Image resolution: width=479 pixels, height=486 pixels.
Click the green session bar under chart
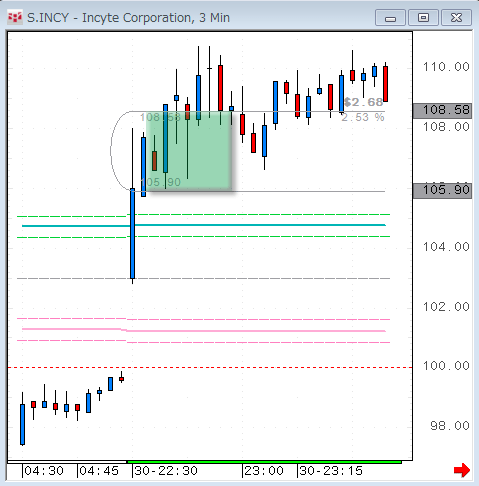pos(264,462)
